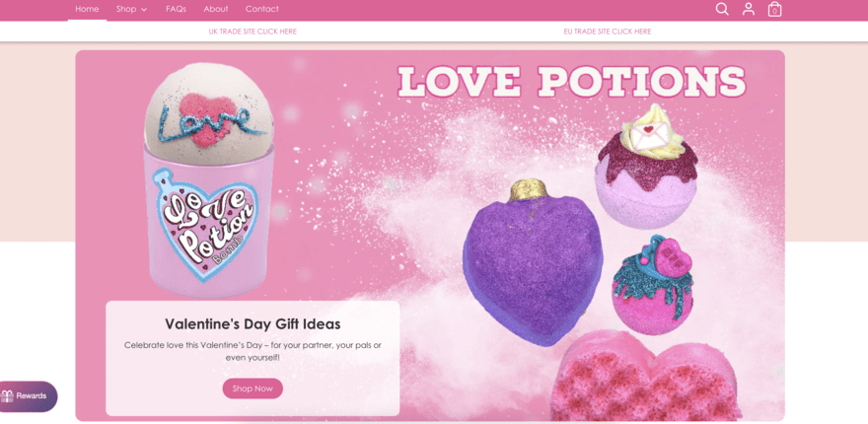Follow the UK Trade Site link
This screenshot has width=868, height=424.
coord(253,32)
